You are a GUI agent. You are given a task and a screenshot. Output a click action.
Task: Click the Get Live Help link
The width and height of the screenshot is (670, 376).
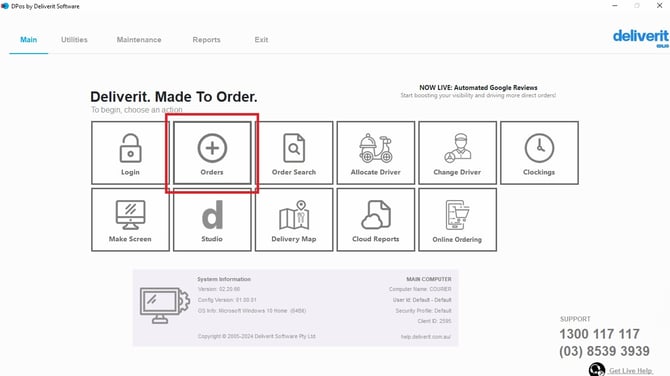(x=631, y=370)
